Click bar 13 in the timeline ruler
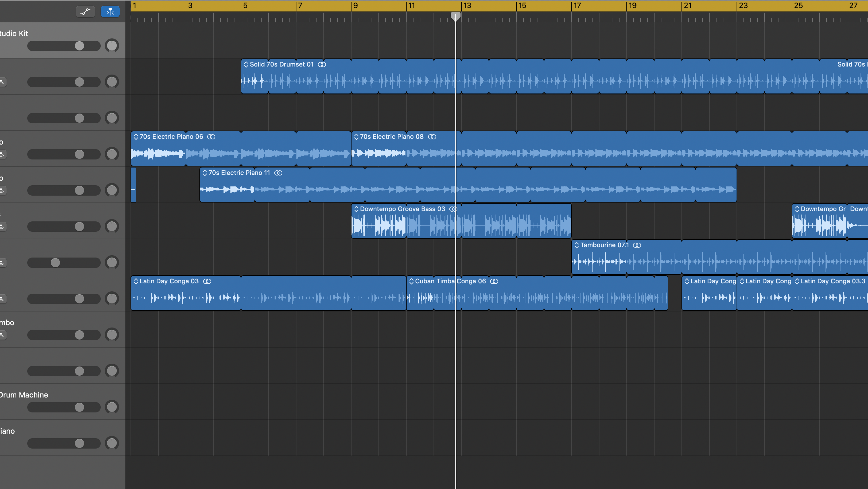 467,6
